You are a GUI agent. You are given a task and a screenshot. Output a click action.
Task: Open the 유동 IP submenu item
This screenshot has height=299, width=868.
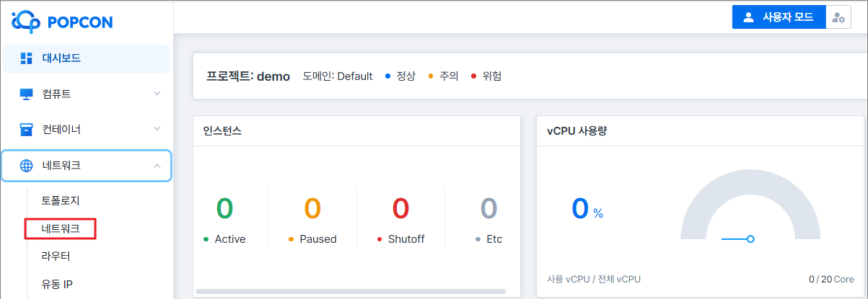point(58,284)
